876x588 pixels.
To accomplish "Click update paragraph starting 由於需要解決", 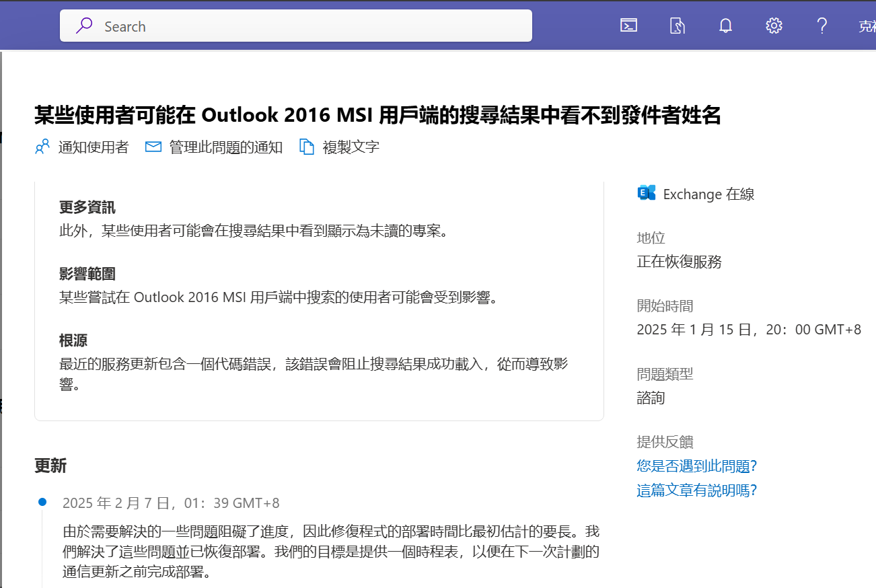I will [330, 552].
